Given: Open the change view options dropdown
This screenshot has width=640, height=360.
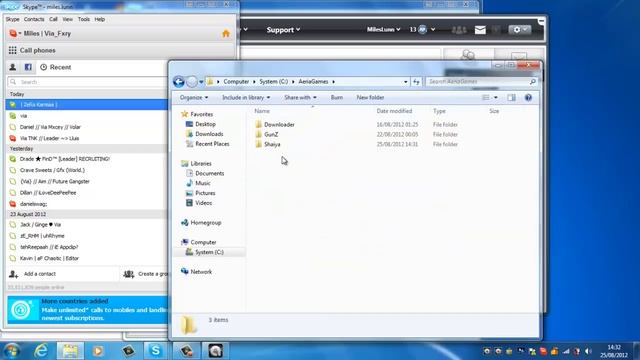Looking at the screenshot, I should pos(496,98).
